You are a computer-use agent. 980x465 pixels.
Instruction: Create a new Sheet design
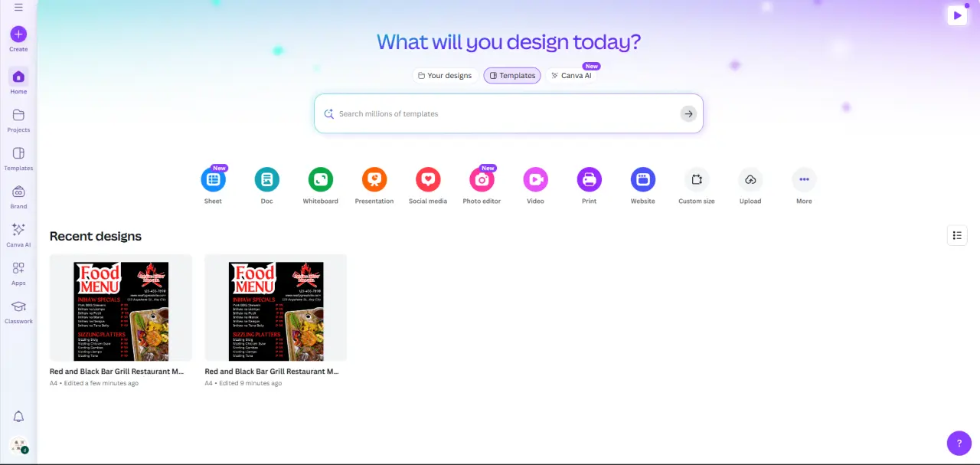click(x=213, y=185)
